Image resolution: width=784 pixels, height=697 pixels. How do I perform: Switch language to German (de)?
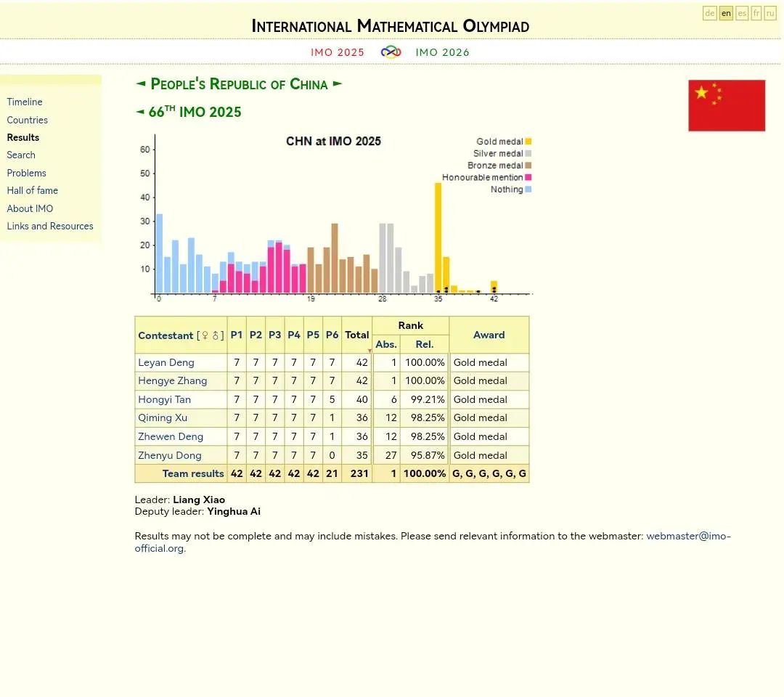709,13
